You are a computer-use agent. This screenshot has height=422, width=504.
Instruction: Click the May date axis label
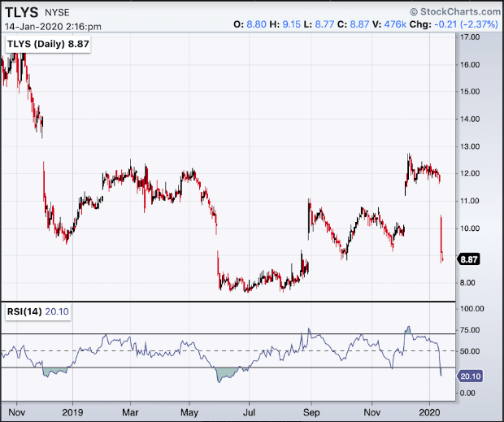coord(189,412)
